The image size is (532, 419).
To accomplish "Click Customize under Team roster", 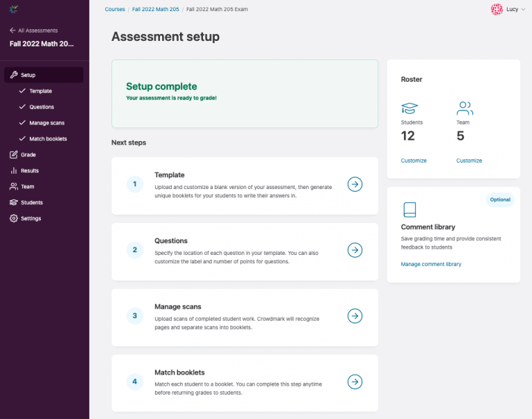I will click(x=469, y=161).
